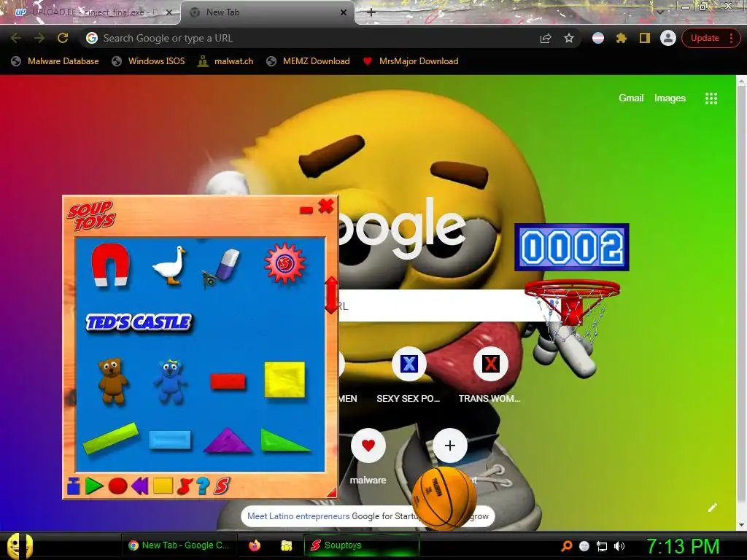Click the 0002 score counter

(572, 247)
